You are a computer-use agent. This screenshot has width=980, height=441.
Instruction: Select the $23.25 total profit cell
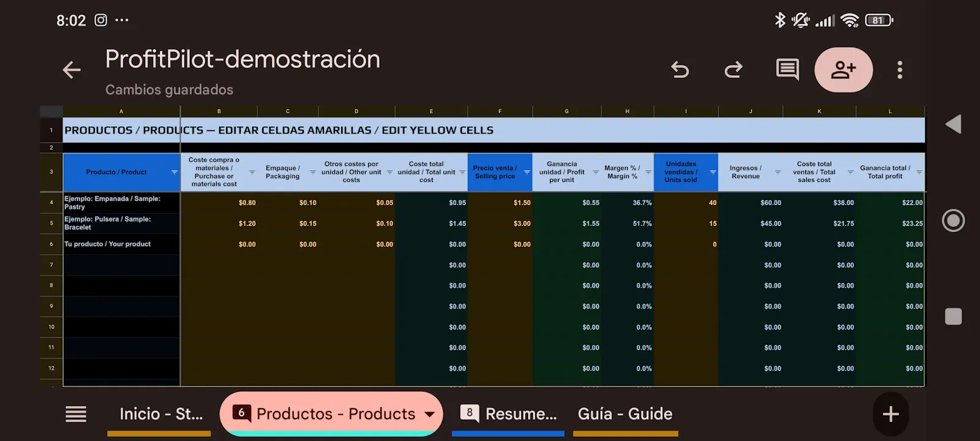pos(891,224)
